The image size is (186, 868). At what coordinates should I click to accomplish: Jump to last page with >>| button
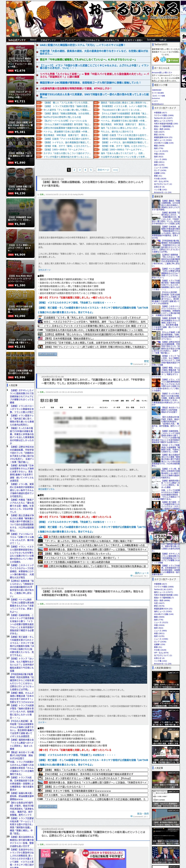[x=115, y=170]
